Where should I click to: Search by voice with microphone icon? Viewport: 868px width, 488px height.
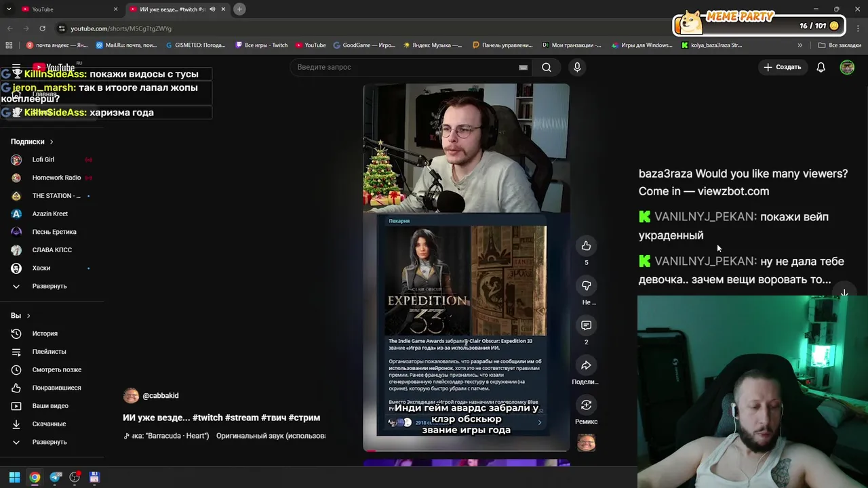pyautogui.click(x=577, y=67)
